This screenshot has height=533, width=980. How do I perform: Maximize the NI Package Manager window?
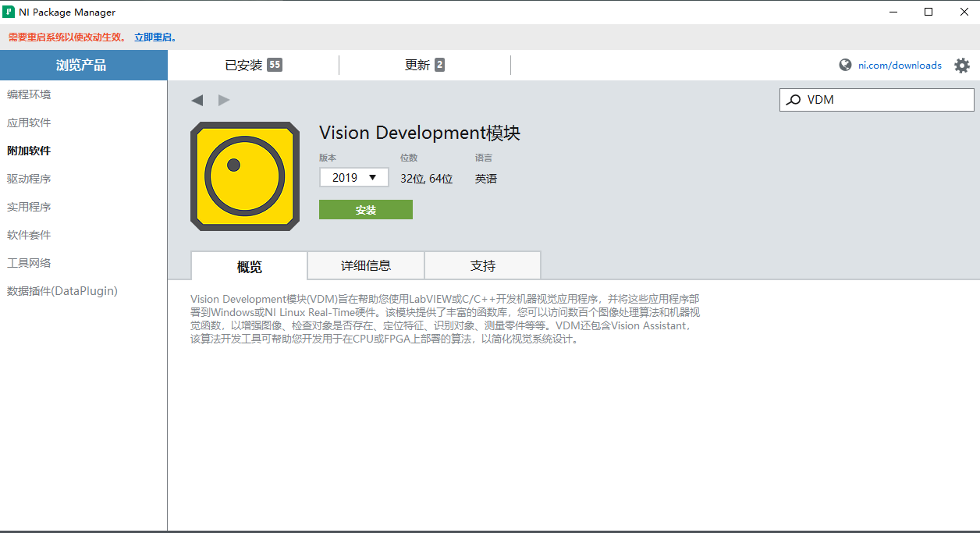pos(929,12)
